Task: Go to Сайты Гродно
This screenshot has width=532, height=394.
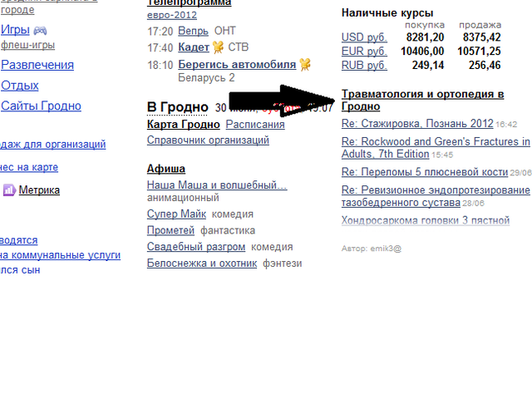Action: pos(42,106)
